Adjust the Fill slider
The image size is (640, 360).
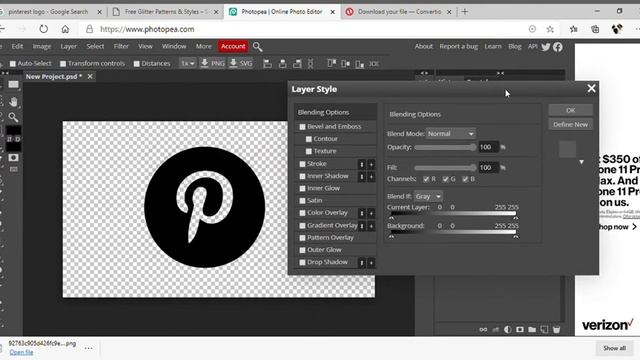click(445, 168)
